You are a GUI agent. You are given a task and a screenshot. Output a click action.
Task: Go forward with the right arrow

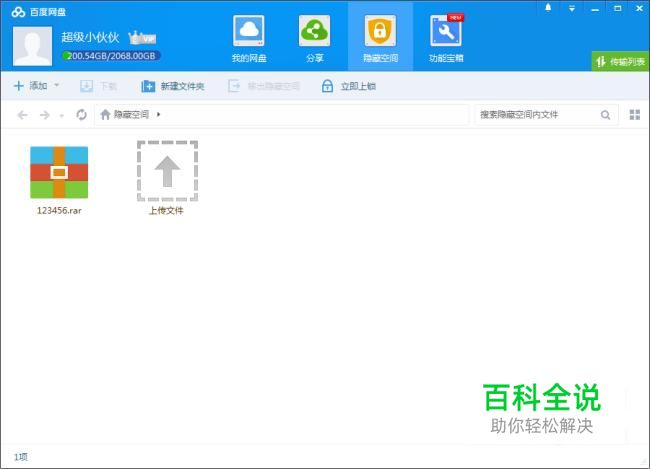pyautogui.click(x=44, y=114)
